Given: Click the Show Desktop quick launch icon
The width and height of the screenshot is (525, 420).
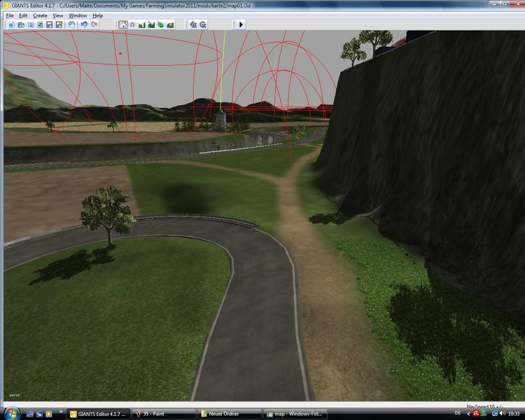Looking at the screenshot, I should coord(30,414).
